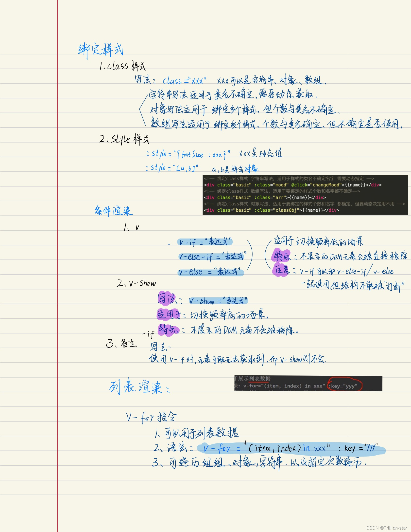Click the purple-highlighted "适用于" label
This screenshot has height=532, width=411.
[x=169, y=314]
